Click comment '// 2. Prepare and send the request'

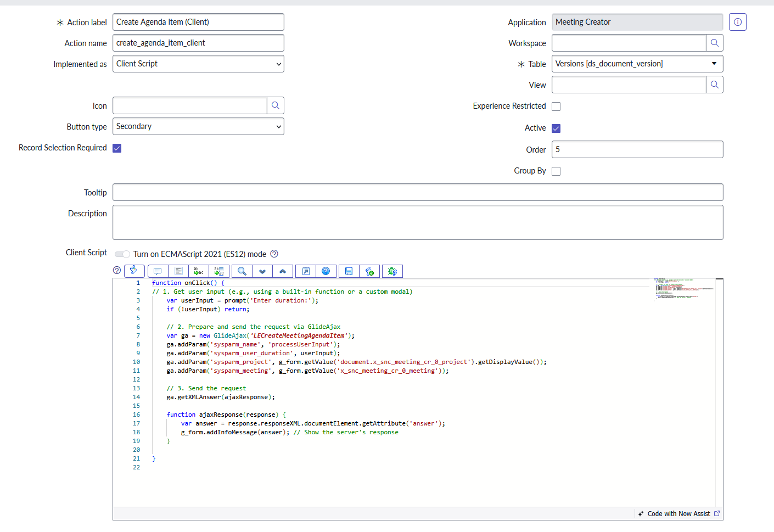tap(254, 327)
